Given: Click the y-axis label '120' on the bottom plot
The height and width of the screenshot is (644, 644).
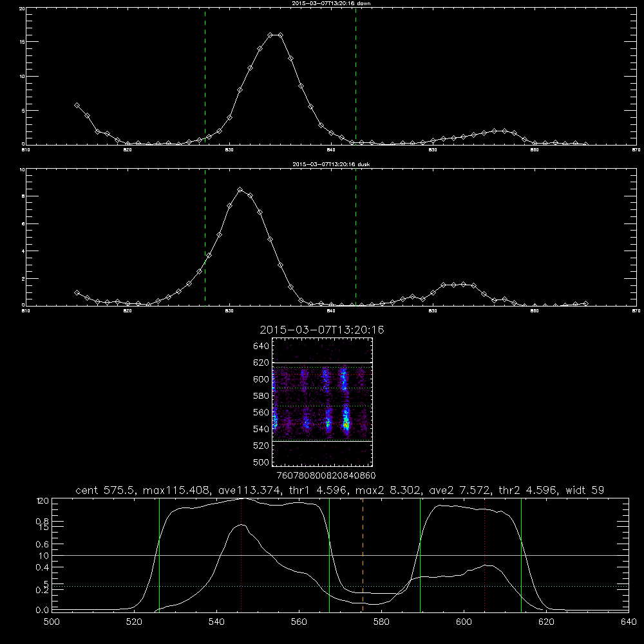Looking at the screenshot, I should click(x=43, y=500).
